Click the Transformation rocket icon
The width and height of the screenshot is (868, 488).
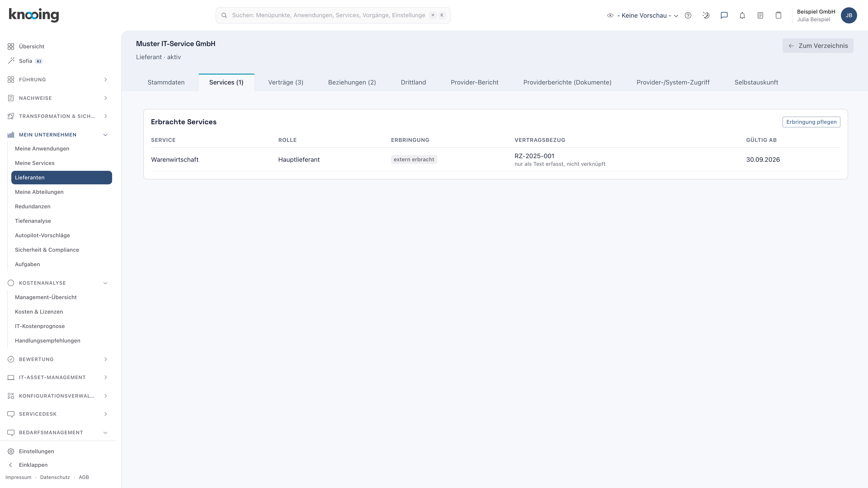point(11,116)
